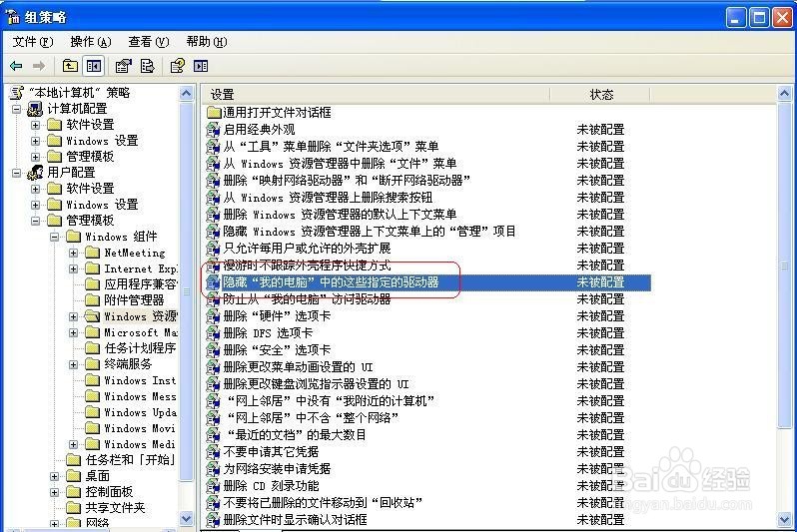
Task: Maximize the 组策略 window
Action: pyautogui.click(x=759, y=18)
